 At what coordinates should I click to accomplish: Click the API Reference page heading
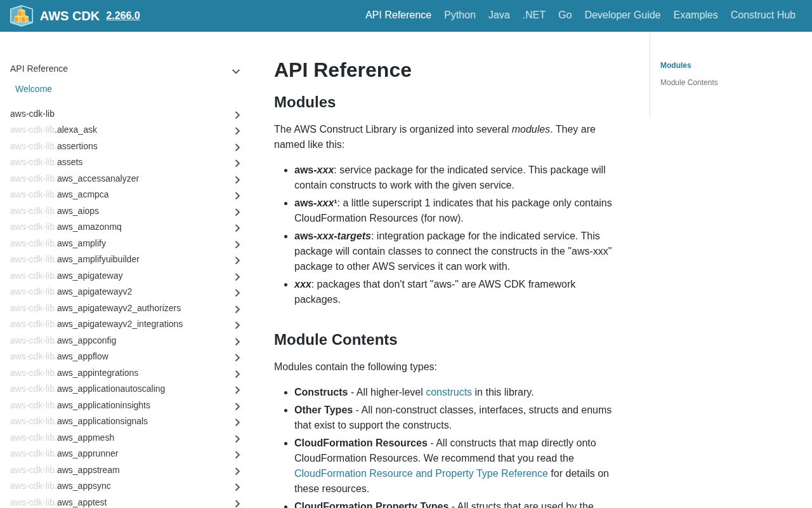343,70
